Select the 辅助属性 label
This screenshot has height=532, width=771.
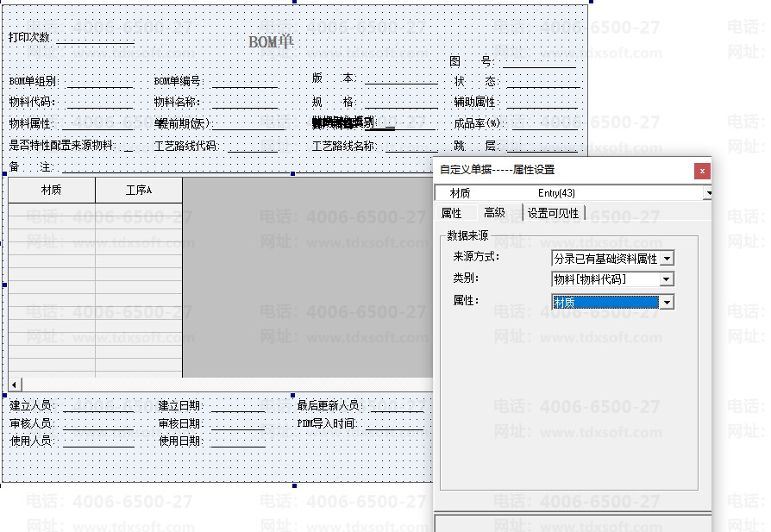pyautogui.click(x=476, y=103)
